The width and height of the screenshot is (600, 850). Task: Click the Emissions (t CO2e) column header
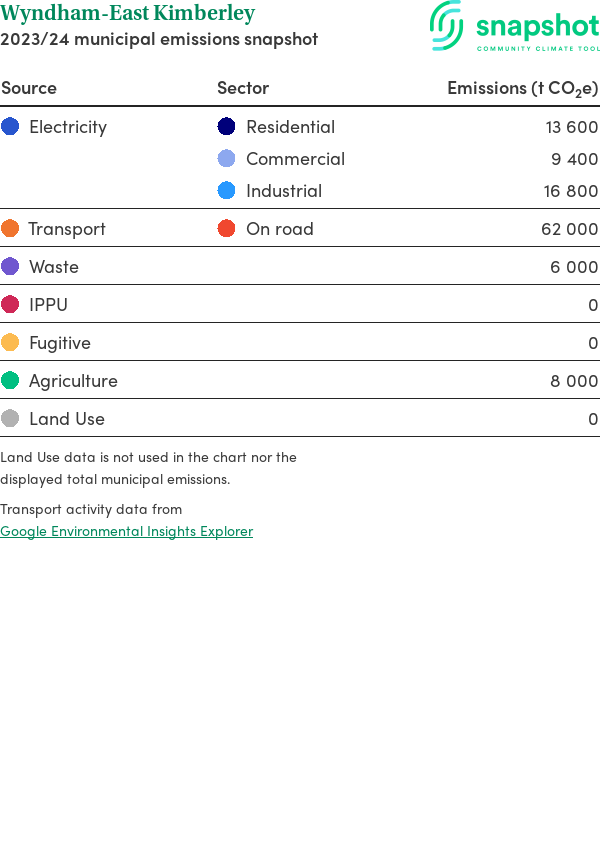point(522,88)
